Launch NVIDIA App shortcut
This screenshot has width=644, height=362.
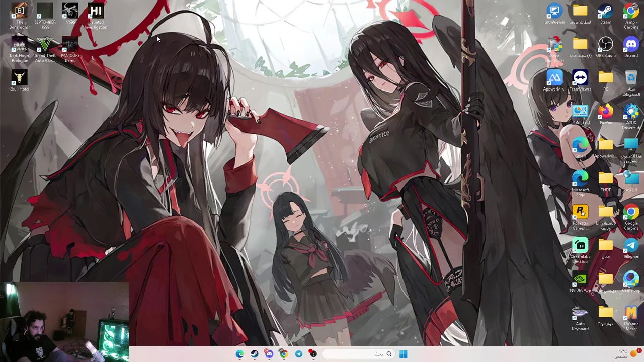[x=580, y=282]
